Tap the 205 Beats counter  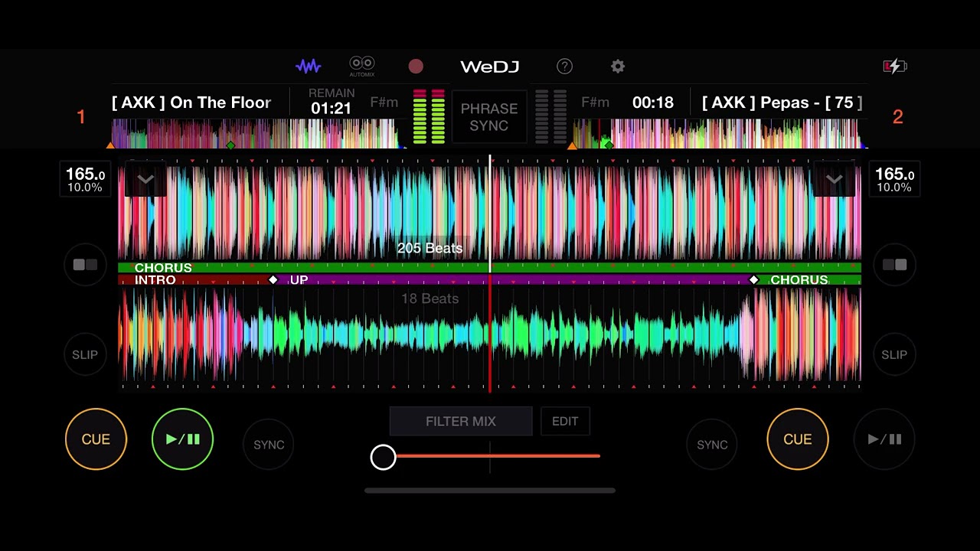pos(430,248)
